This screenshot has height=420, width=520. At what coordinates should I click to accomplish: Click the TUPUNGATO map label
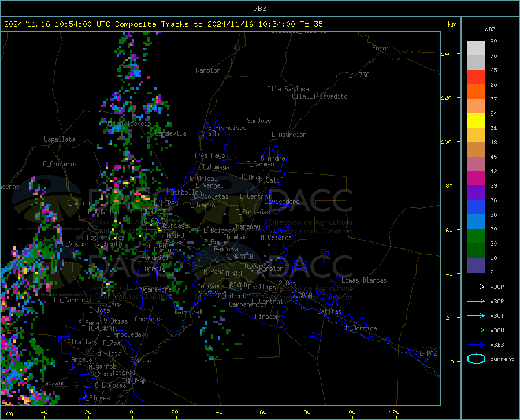(x=103, y=329)
